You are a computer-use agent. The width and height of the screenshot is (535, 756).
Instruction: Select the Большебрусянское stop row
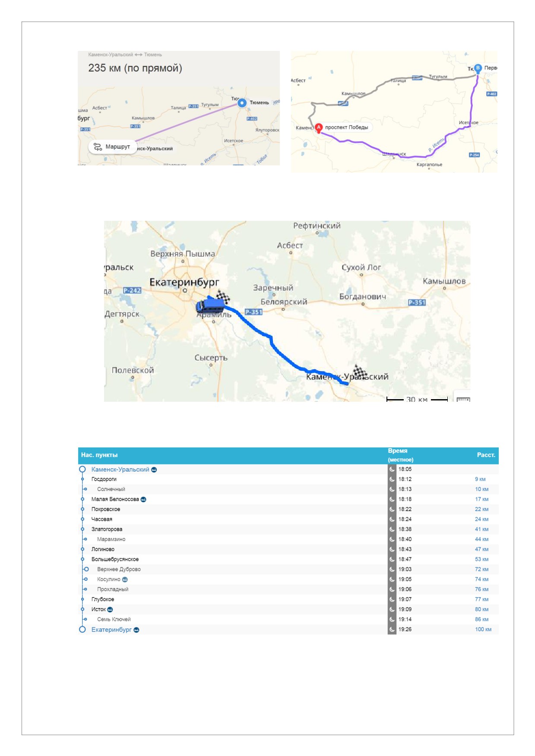(x=288, y=559)
